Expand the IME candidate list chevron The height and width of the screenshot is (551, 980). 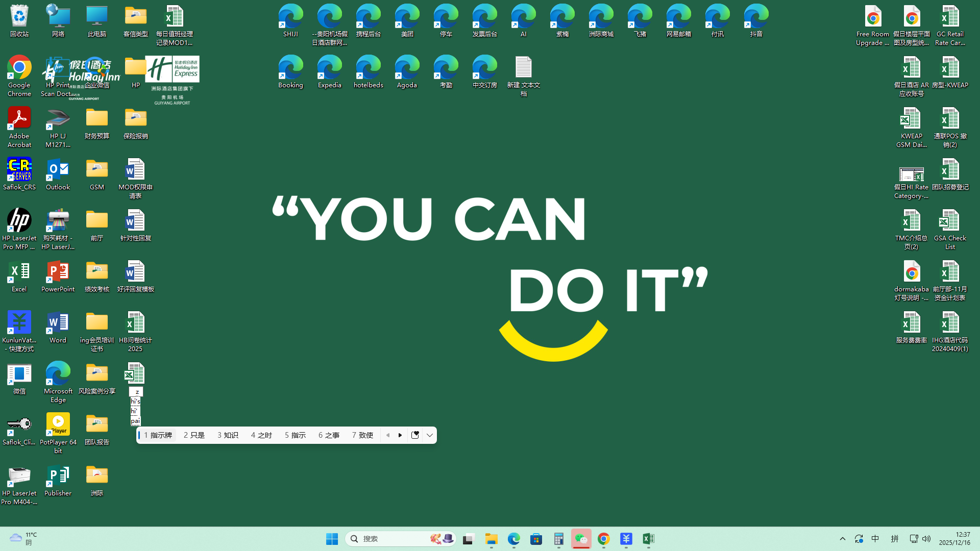coord(430,435)
